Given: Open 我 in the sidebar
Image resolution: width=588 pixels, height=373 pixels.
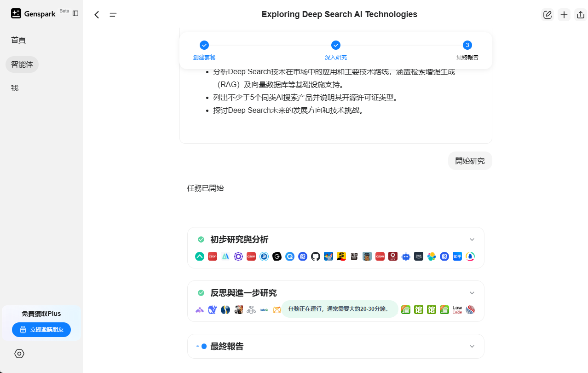Looking at the screenshot, I should [x=15, y=88].
